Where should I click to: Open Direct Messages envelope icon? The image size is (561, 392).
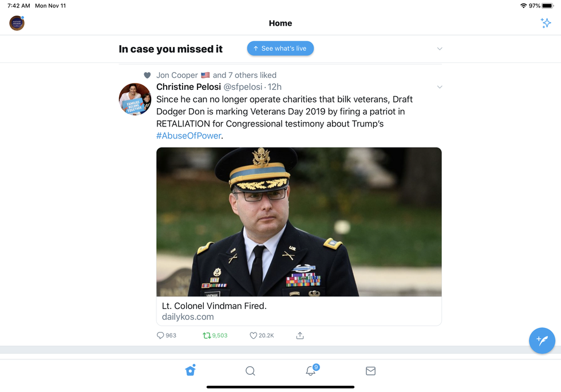(370, 371)
